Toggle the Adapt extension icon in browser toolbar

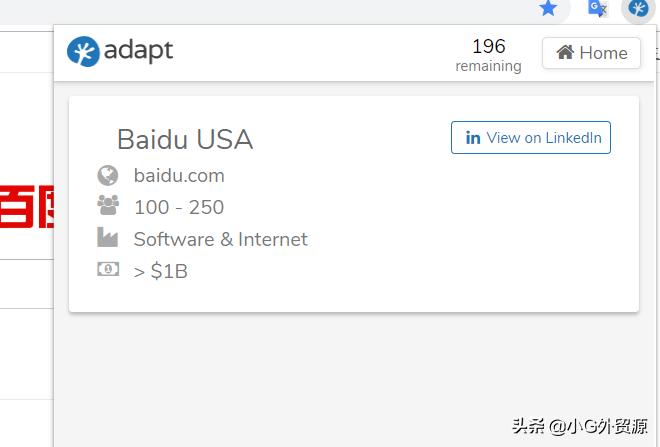637,10
